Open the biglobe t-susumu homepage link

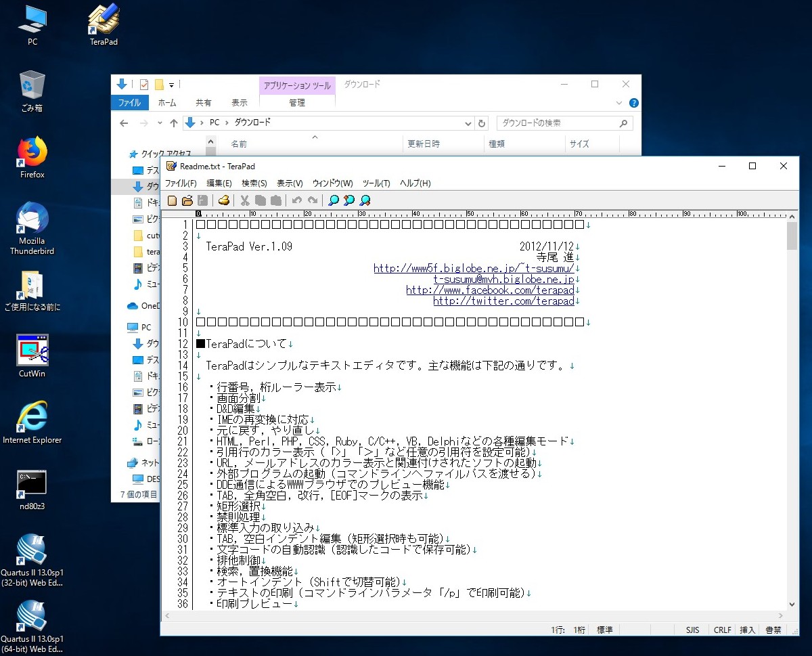[474, 269]
